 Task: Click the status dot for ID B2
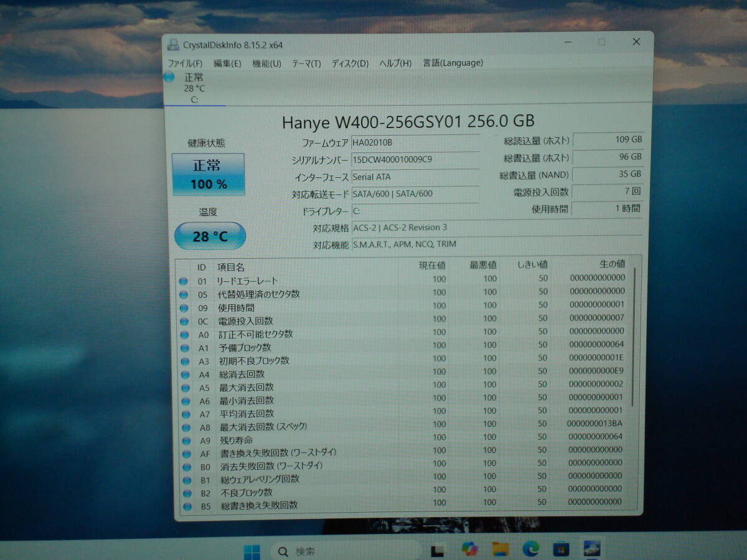click(x=188, y=493)
